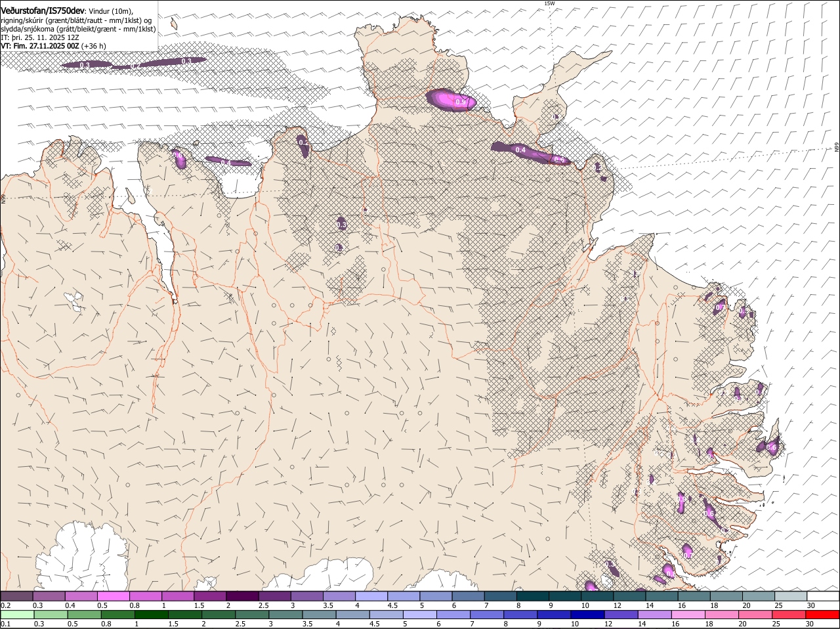
Task: Click the darkest purple 2–2.5 snow legend swatch
Action: pos(242,596)
